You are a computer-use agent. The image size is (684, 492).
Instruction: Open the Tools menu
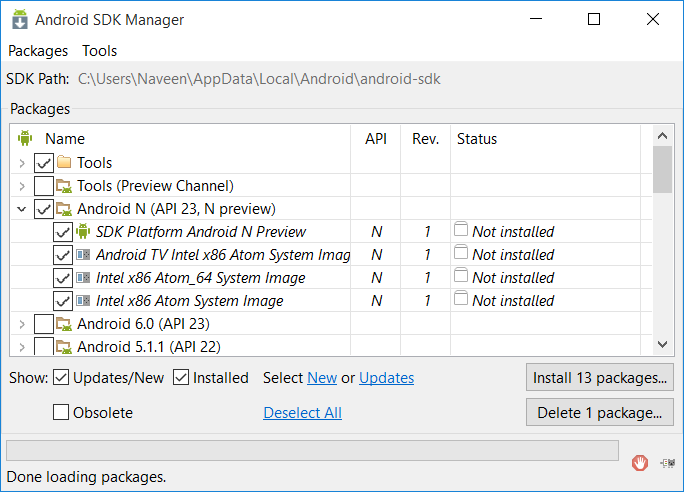[x=99, y=51]
